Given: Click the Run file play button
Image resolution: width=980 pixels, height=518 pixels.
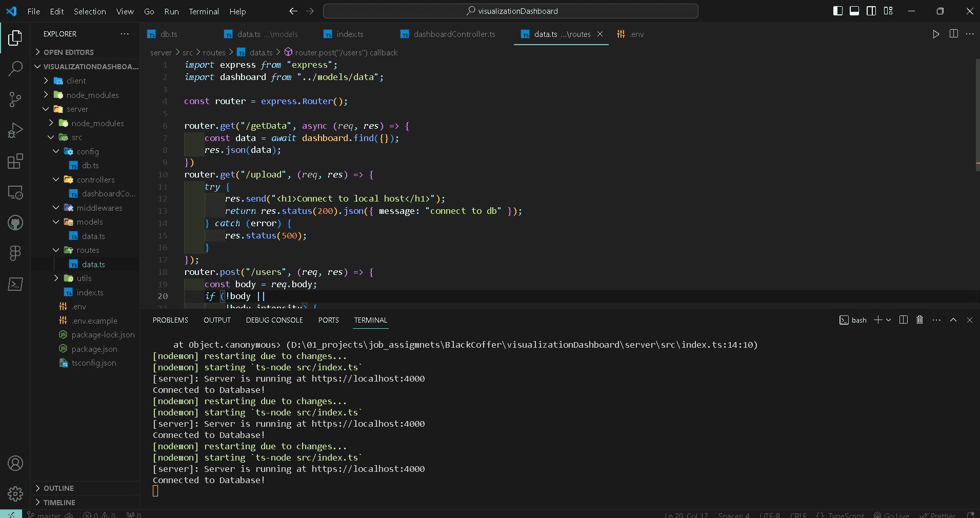Looking at the screenshot, I should 936,34.
